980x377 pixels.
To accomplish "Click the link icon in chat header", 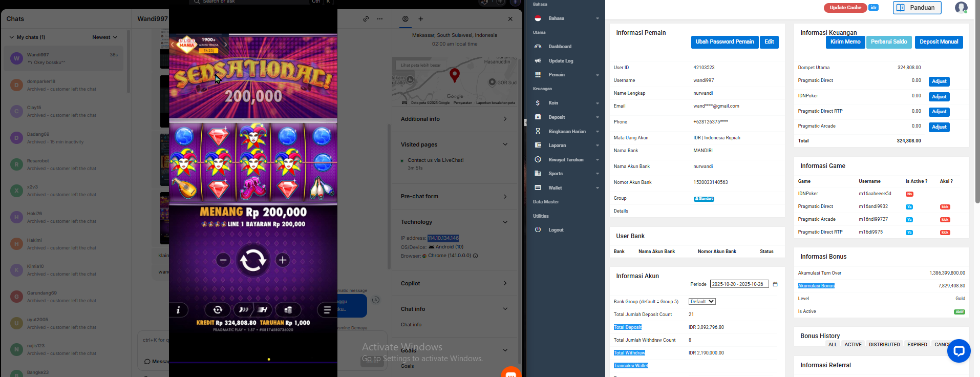I will 366,19.
